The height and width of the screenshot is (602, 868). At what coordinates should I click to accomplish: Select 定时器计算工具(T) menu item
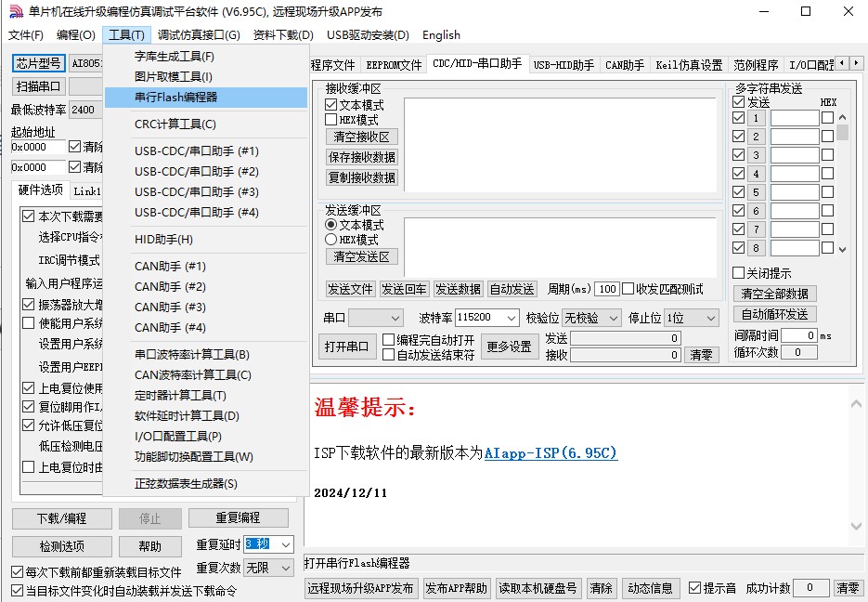pos(205,396)
